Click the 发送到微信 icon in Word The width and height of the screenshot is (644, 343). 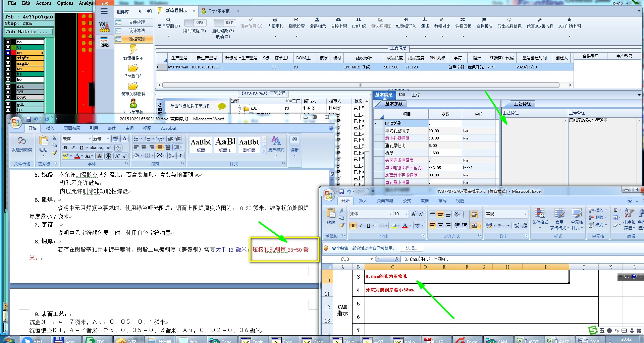tap(22, 145)
